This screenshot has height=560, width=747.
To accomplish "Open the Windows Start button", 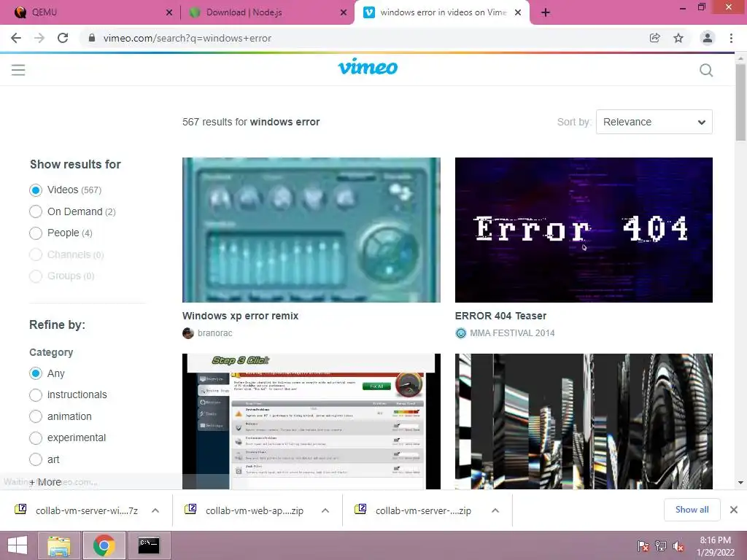I will [x=18, y=545].
